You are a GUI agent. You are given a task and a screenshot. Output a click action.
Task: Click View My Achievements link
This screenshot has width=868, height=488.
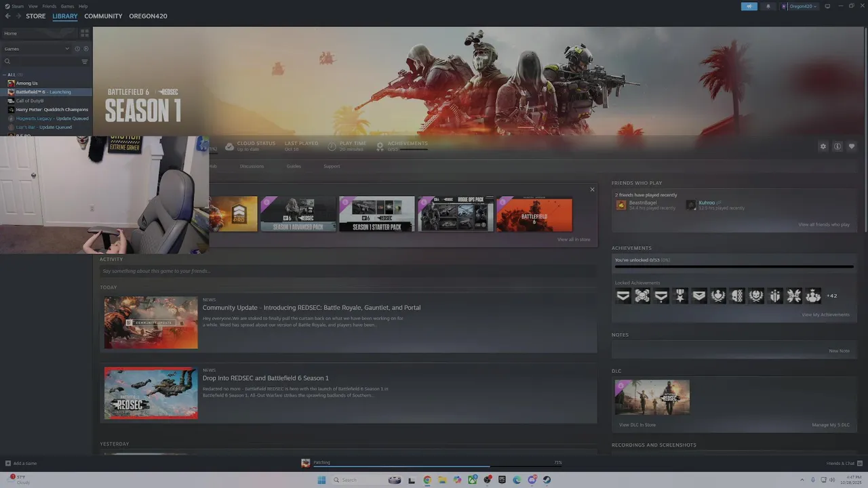(825, 314)
